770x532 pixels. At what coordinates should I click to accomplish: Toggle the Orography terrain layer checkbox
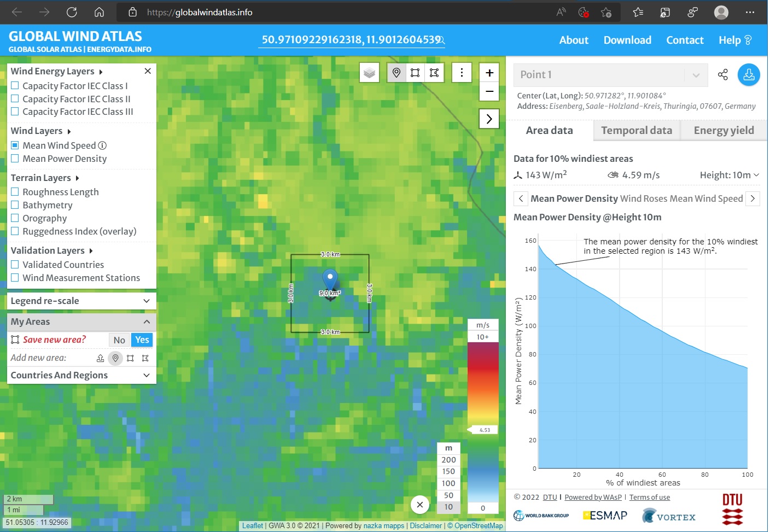tap(15, 218)
